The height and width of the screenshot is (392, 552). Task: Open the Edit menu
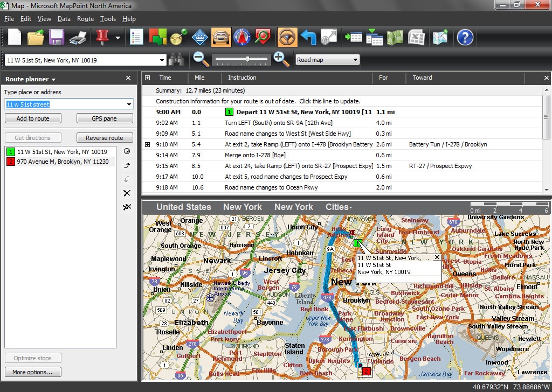(x=26, y=19)
